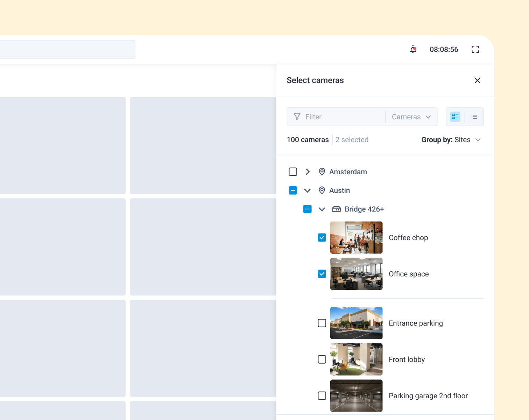Click the Coffee chop camera name

tap(408, 238)
